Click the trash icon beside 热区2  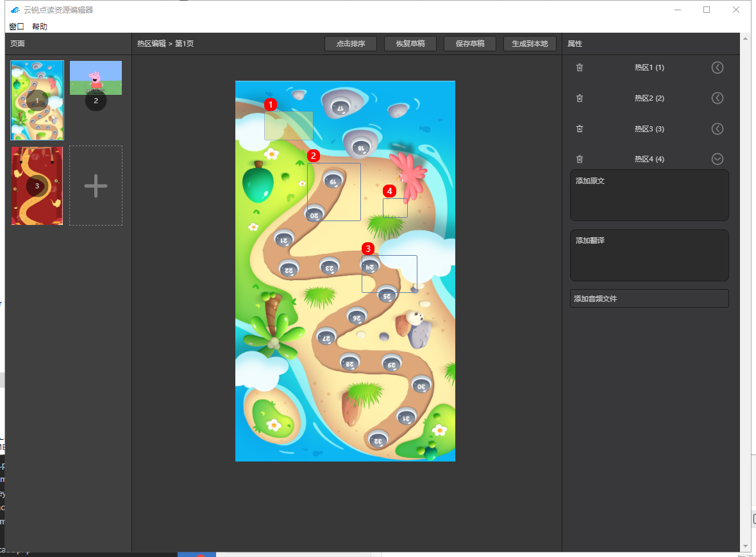580,98
